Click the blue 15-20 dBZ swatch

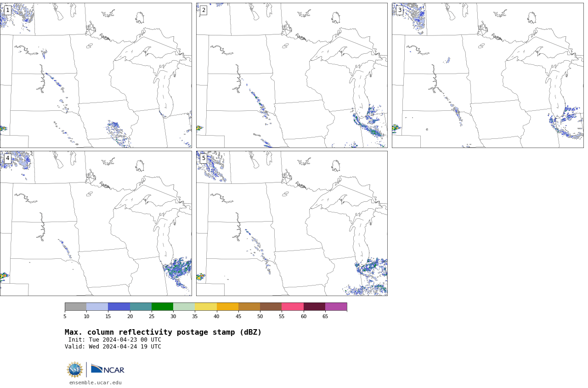tap(119, 307)
